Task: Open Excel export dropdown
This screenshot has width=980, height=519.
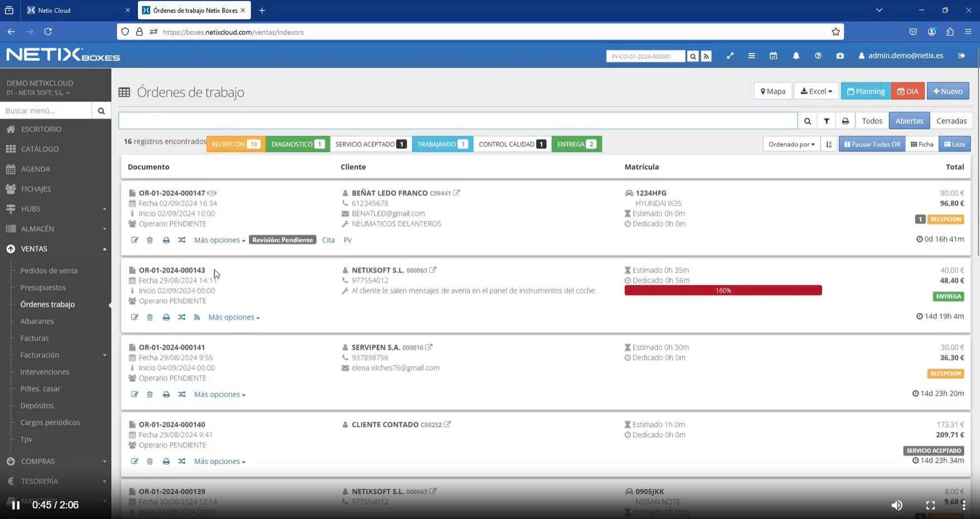Action: click(x=816, y=91)
